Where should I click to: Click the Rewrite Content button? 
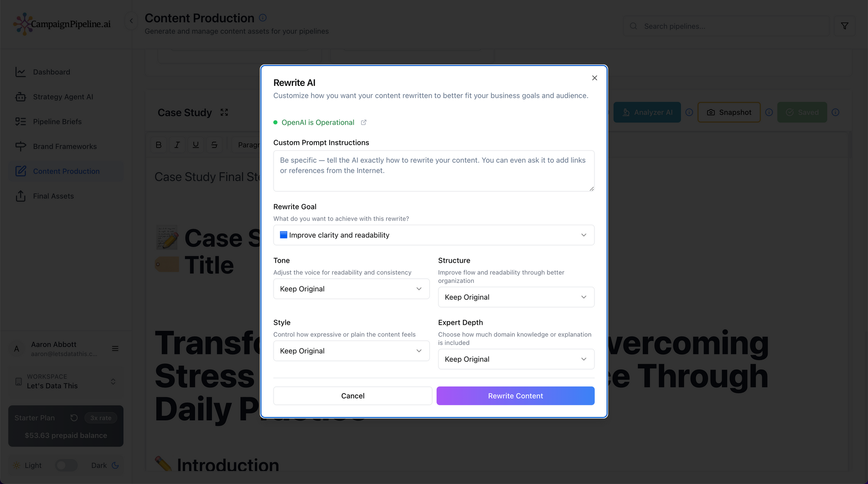tap(515, 396)
